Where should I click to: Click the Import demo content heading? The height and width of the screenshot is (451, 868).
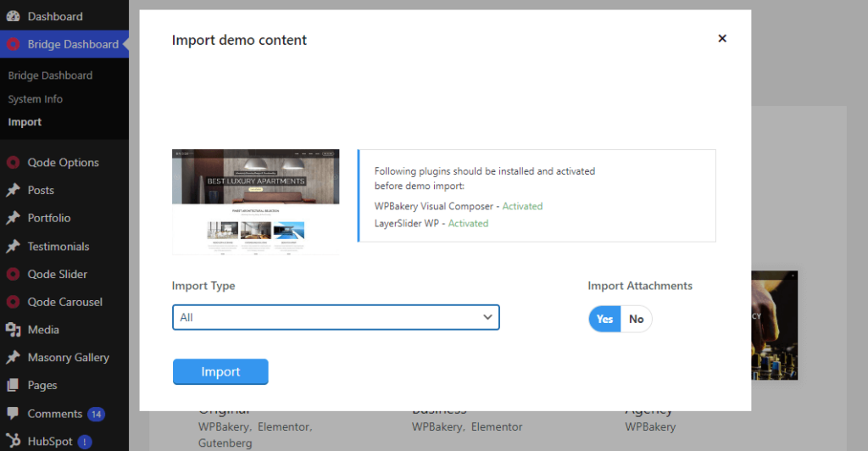tap(239, 40)
